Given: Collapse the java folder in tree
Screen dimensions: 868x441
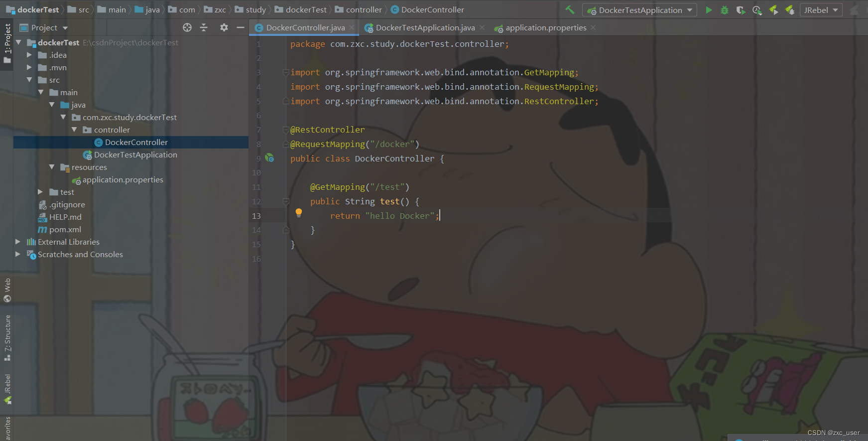Looking at the screenshot, I should tap(52, 105).
